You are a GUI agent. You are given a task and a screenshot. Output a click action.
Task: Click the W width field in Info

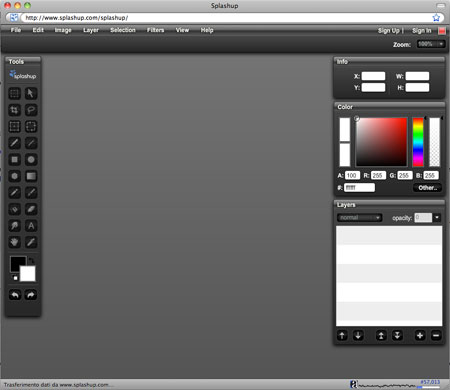[x=417, y=76]
